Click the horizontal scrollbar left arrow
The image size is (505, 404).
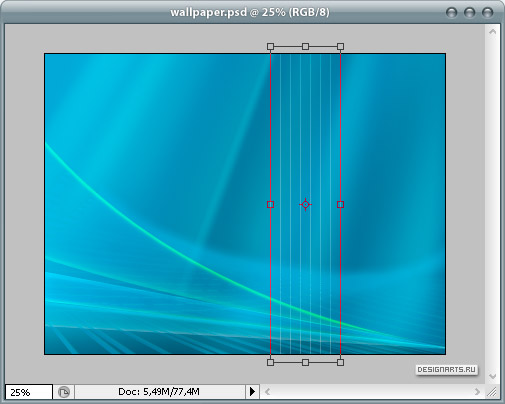[x=267, y=392]
